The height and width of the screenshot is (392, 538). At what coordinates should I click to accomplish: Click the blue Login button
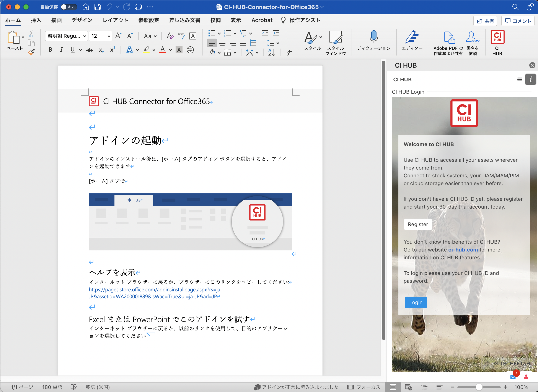pos(416,302)
